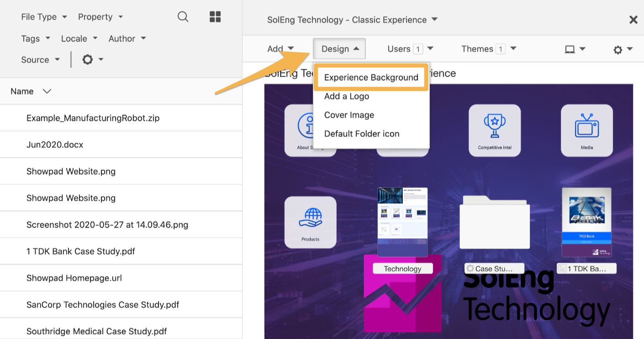Viewport: 644px width, 339px height.
Task: Select Experience Background menu item
Action: coord(371,78)
